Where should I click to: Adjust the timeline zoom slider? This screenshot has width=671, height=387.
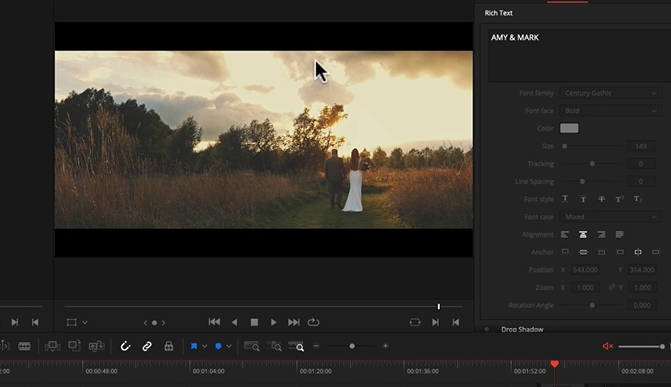(x=352, y=346)
